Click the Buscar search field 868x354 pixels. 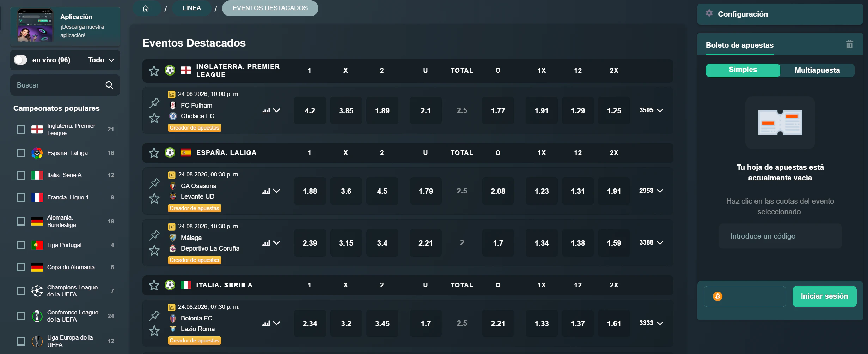coord(65,85)
